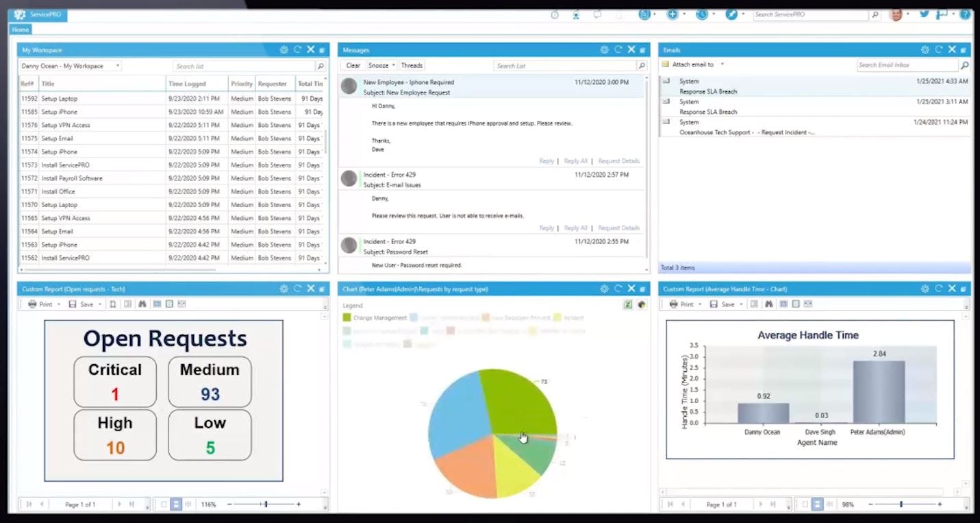The width and height of the screenshot is (980, 523).
Task: Open the Save dropdown in Average Handle Time report
Action: 741,304
